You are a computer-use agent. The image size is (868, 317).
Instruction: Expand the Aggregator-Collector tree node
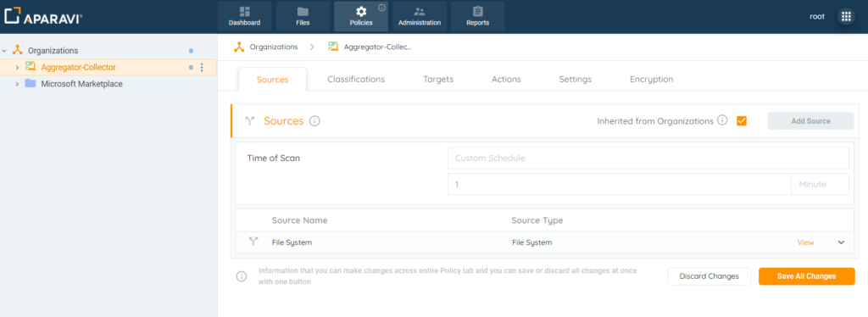pos(17,68)
